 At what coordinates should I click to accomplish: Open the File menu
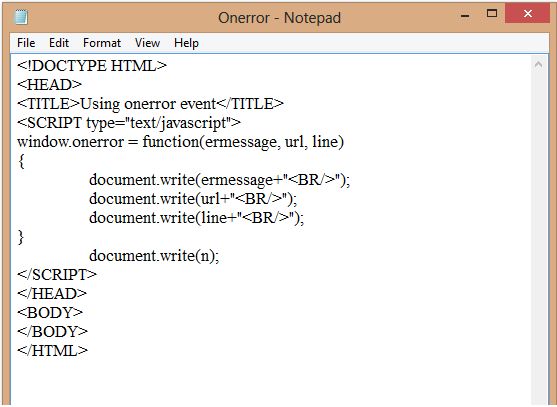point(26,43)
